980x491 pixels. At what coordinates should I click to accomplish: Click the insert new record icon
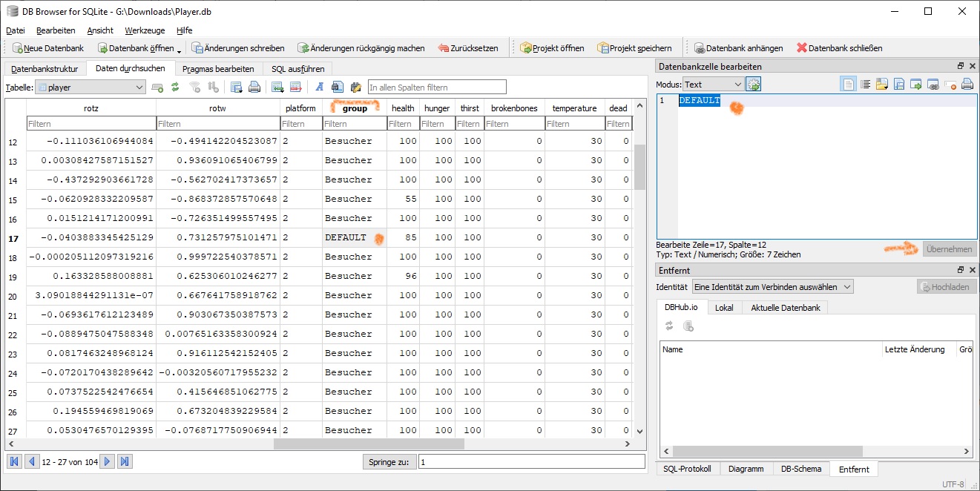[x=277, y=88]
